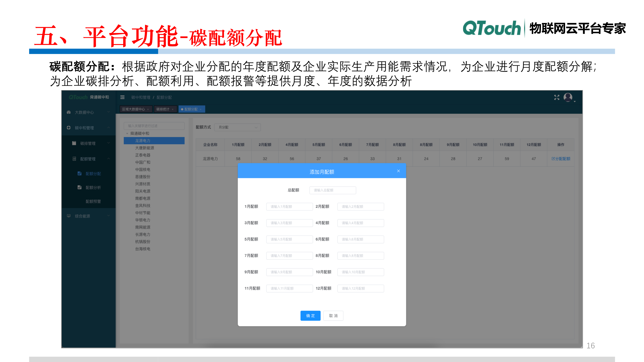Click the 配额分配 document icon
The width and height of the screenshot is (644, 362).
pyautogui.click(x=80, y=173)
